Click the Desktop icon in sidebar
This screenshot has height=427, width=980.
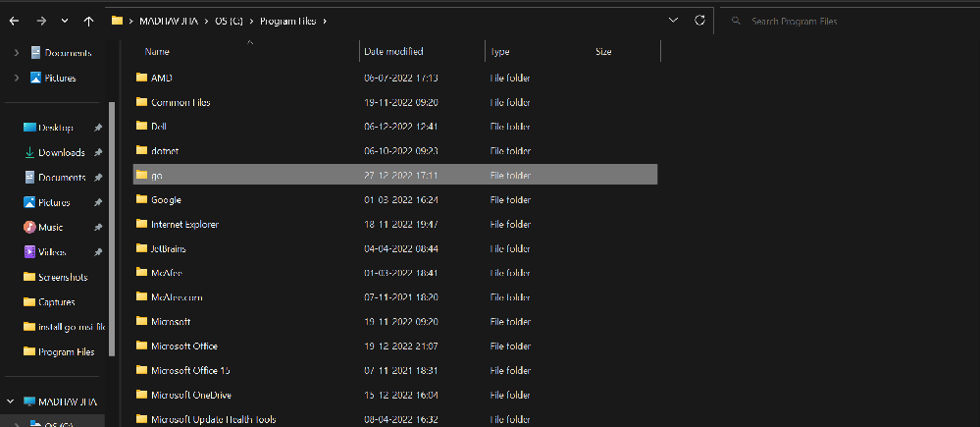tap(29, 128)
